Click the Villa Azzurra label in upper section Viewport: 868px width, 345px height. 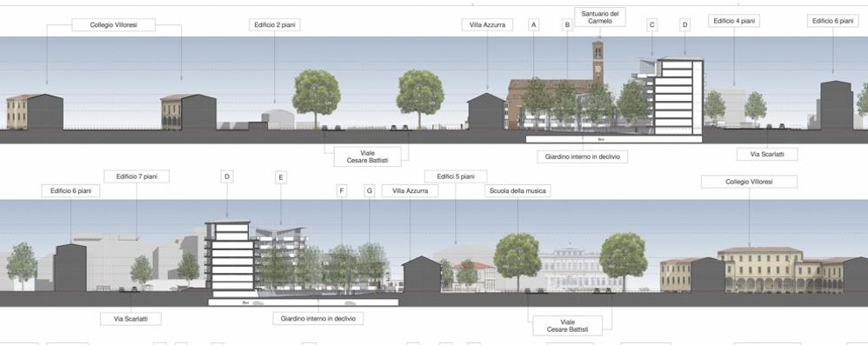point(487,25)
